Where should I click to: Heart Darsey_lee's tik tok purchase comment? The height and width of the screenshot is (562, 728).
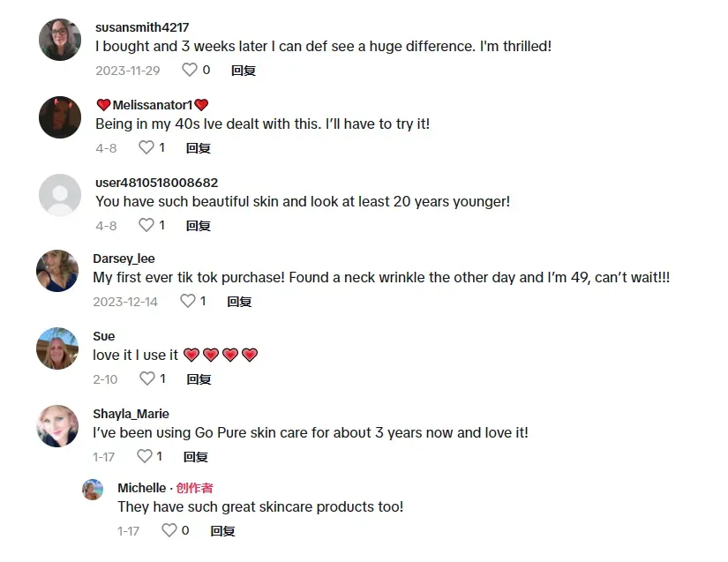[x=188, y=301]
